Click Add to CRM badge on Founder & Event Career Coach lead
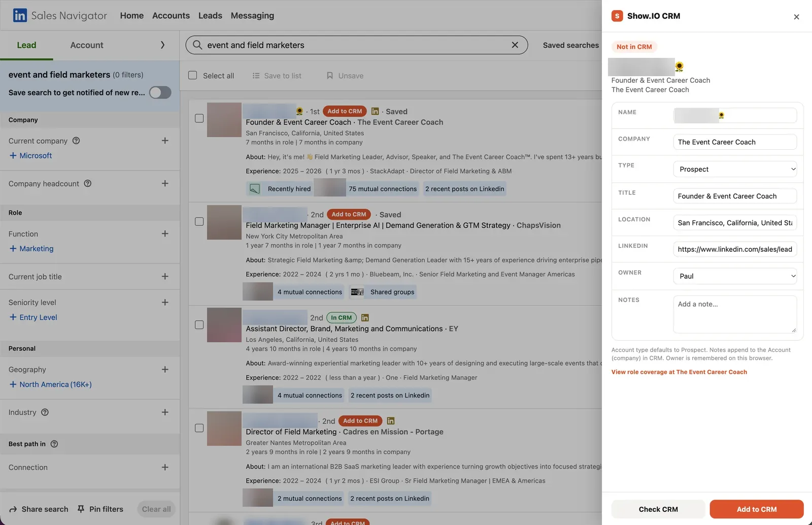The width and height of the screenshot is (812, 525). click(x=345, y=111)
